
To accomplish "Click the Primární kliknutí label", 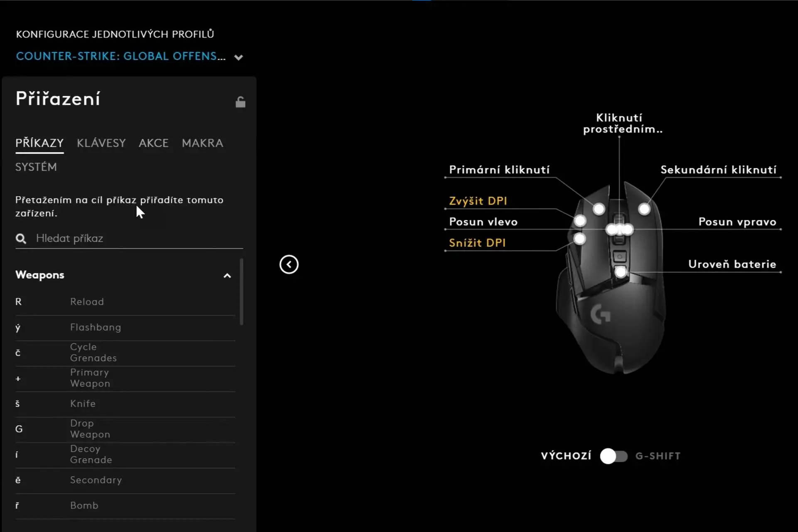I will [499, 170].
